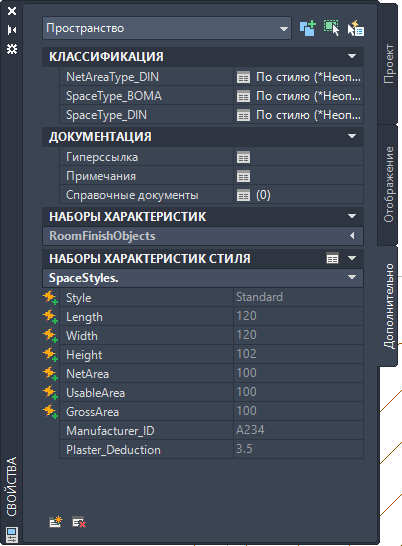Click the NetAreaType_DIN classification value
This screenshot has height=546, width=402.
click(x=299, y=77)
